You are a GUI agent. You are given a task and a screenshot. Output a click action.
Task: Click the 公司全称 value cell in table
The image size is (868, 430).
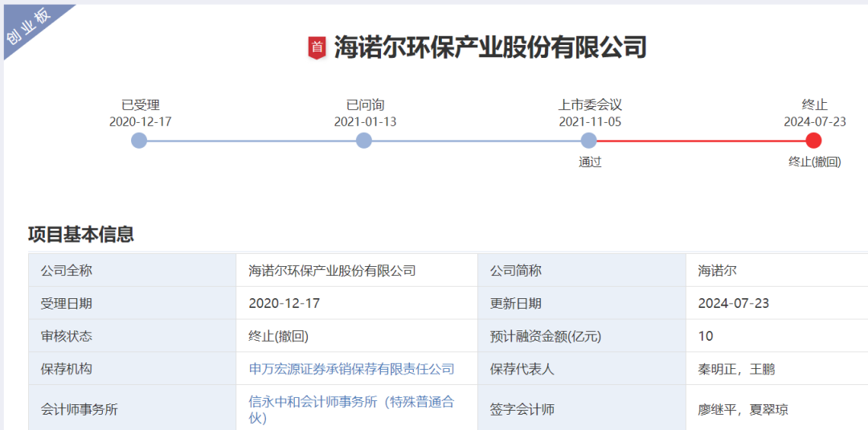click(x=357, y=271)
